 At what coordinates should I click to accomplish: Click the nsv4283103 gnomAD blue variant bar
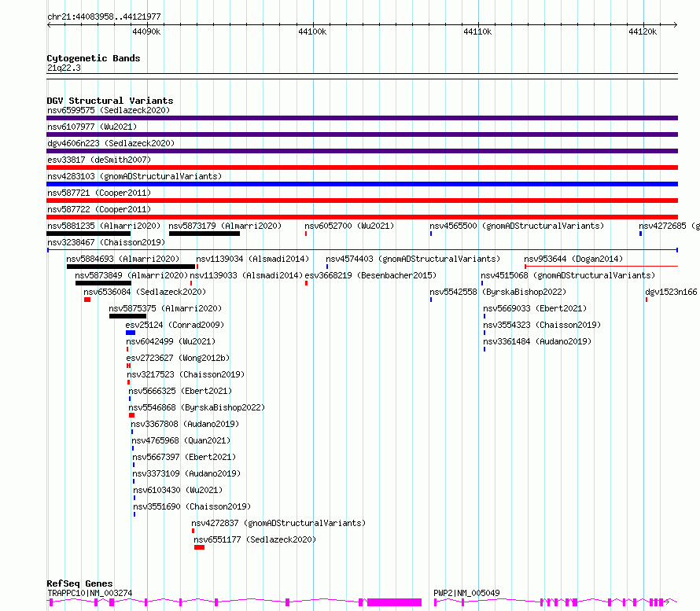coord(362,184)
